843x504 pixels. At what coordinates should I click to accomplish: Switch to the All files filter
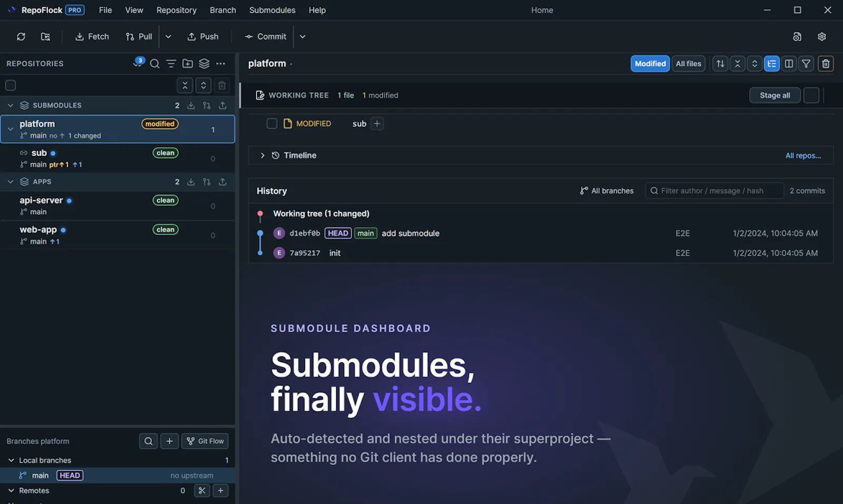point(689,64)
